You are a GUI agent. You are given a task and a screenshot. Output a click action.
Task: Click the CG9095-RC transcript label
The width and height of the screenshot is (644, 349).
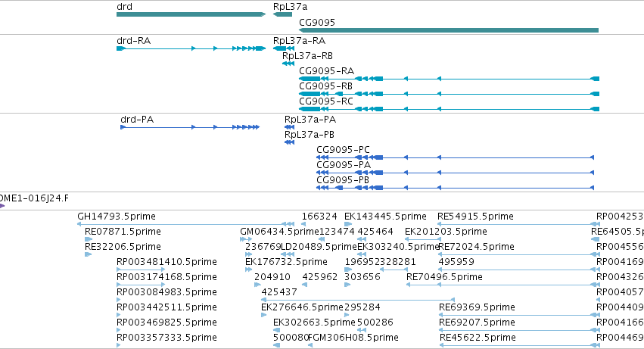tap(326, 101)
